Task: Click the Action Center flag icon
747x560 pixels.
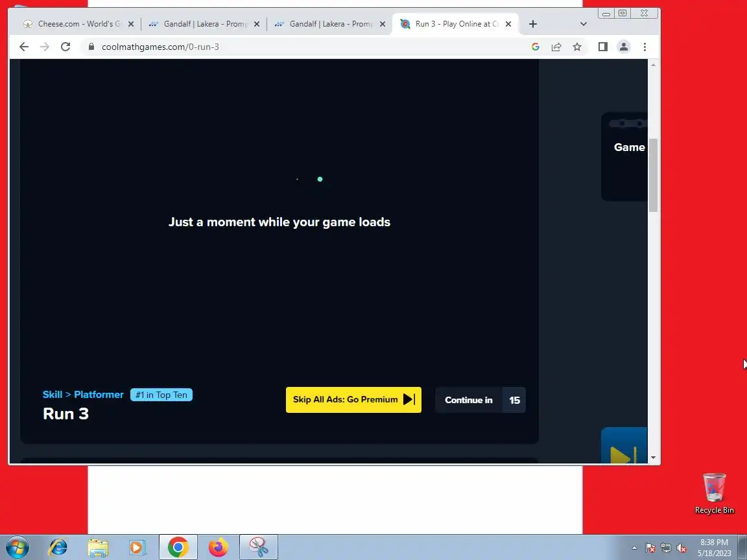Action: point(650,548)
